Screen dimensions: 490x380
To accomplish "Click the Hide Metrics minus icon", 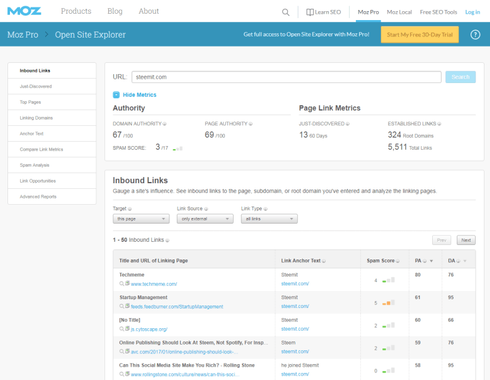I will click(x=116, y=95).
